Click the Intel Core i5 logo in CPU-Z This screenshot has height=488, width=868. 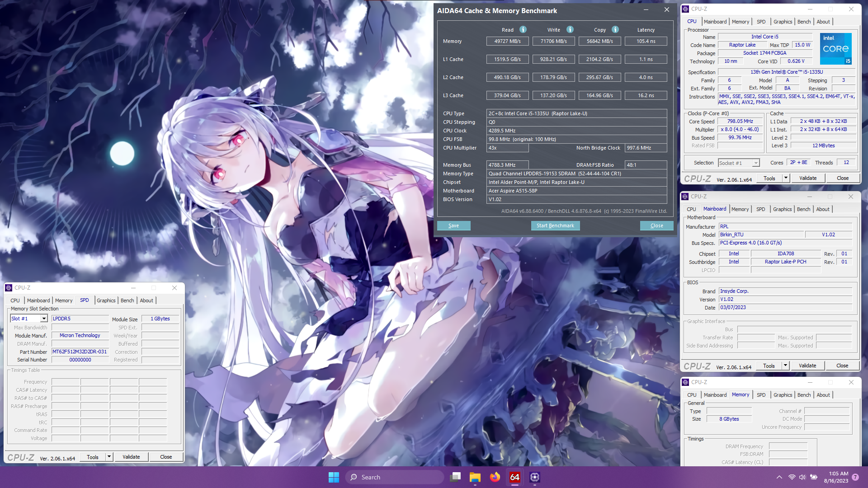(836, 48)
